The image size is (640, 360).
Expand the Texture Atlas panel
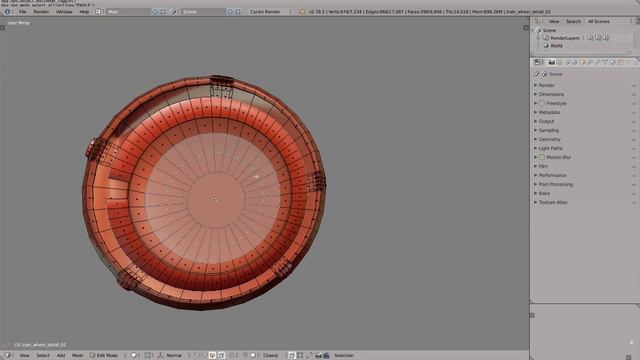click(553, 202)
